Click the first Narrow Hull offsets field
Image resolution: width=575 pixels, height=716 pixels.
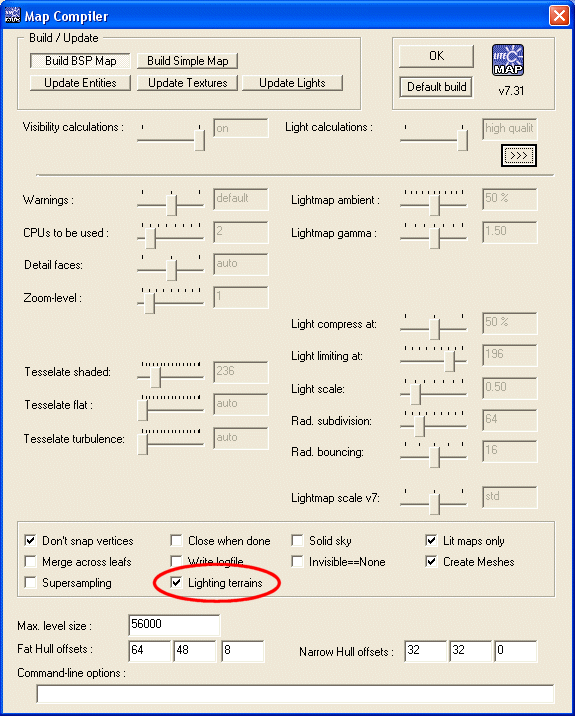pos(426,651)
